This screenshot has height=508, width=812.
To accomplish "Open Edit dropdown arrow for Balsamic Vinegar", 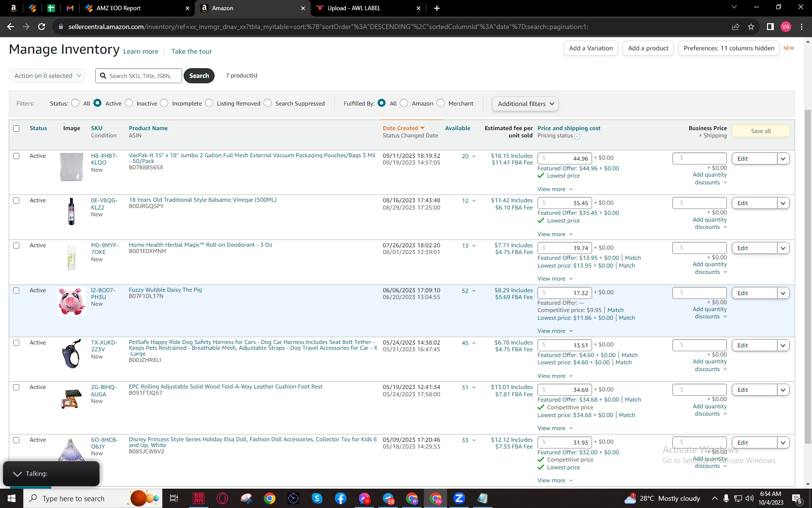I will coord(783,203).
